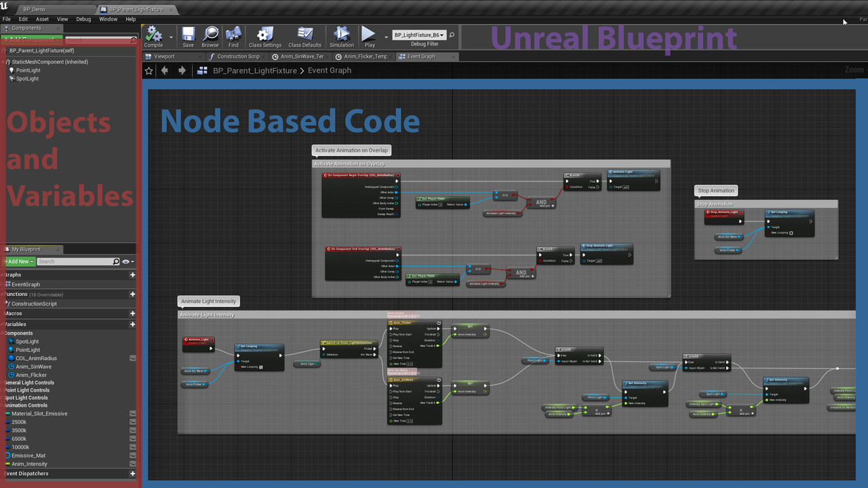The image size is (868, 488).
Task: Open the Window menu
Action: coord(108,19)
